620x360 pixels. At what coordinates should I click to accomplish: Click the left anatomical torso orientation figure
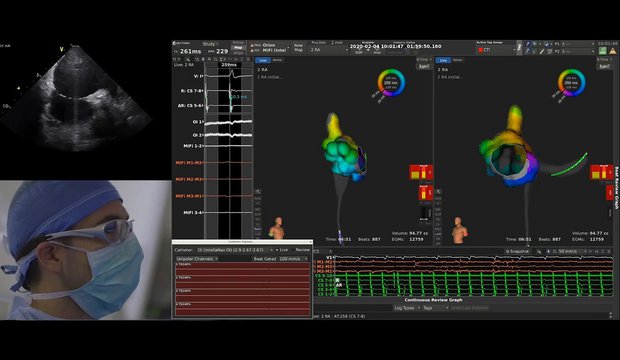[277, 228]
